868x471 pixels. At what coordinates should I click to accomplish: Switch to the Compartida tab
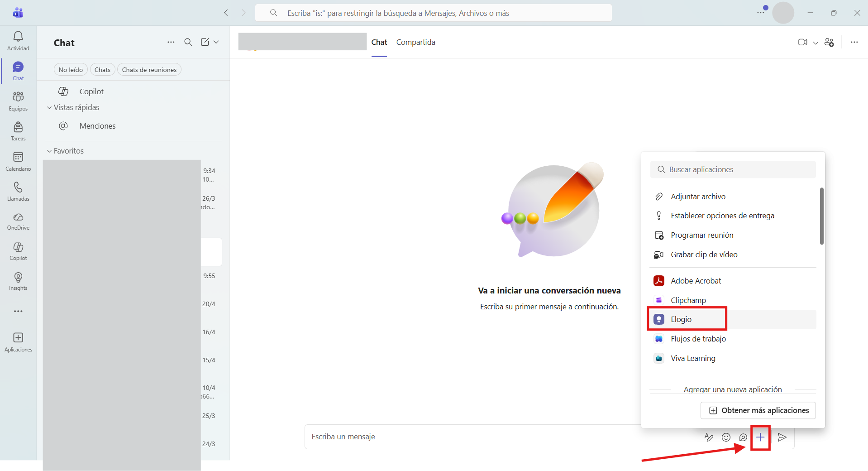416,42
